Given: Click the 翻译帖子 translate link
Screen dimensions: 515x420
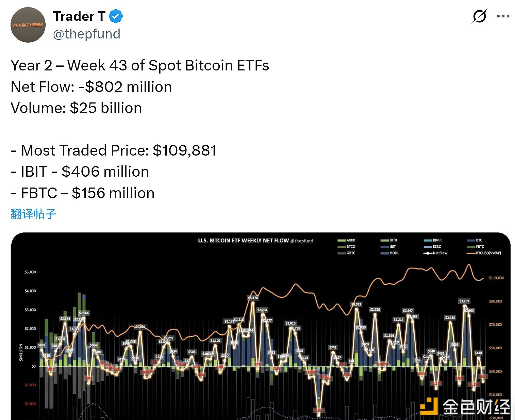Looking at the screenshot, I should coord(34,214).
